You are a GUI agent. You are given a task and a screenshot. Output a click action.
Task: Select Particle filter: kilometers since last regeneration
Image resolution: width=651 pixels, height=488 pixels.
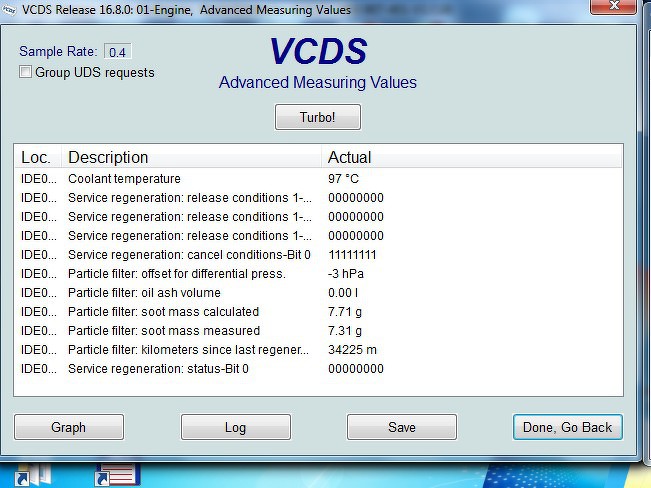[x=318, y=350]
